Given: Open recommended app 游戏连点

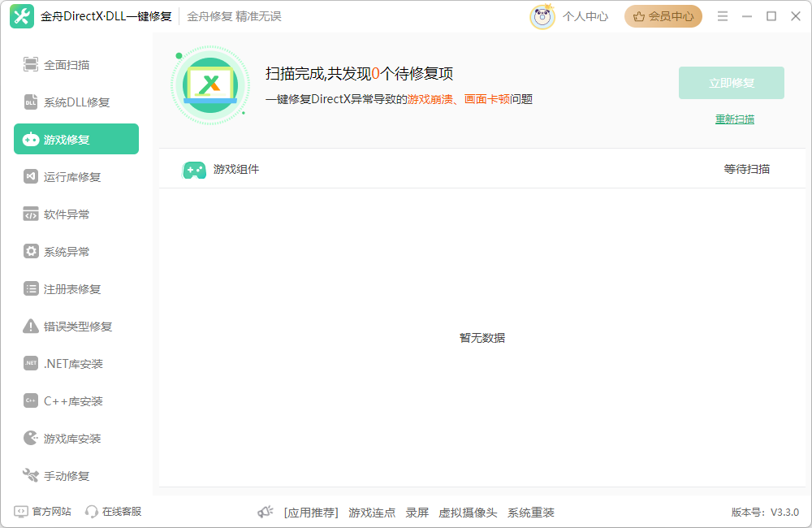Looking at the screenshot, I should pos(372,513).
